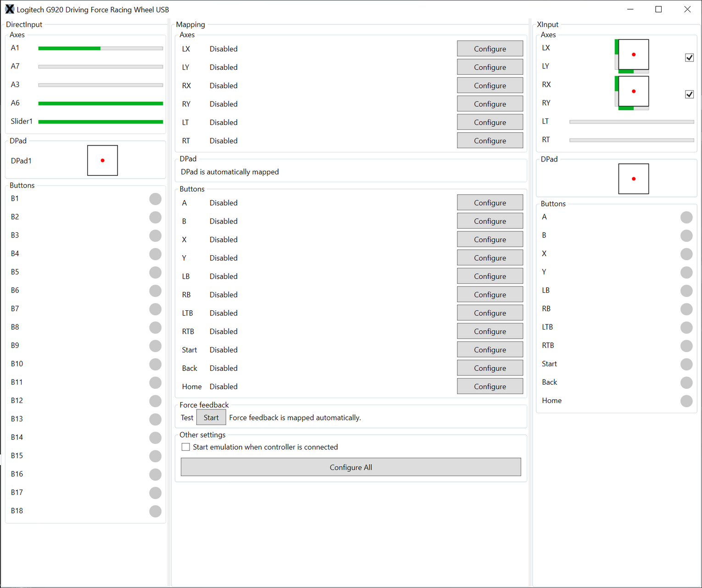
Task: Click the DirectInput B14 button indicator
Action: point(156,437)
